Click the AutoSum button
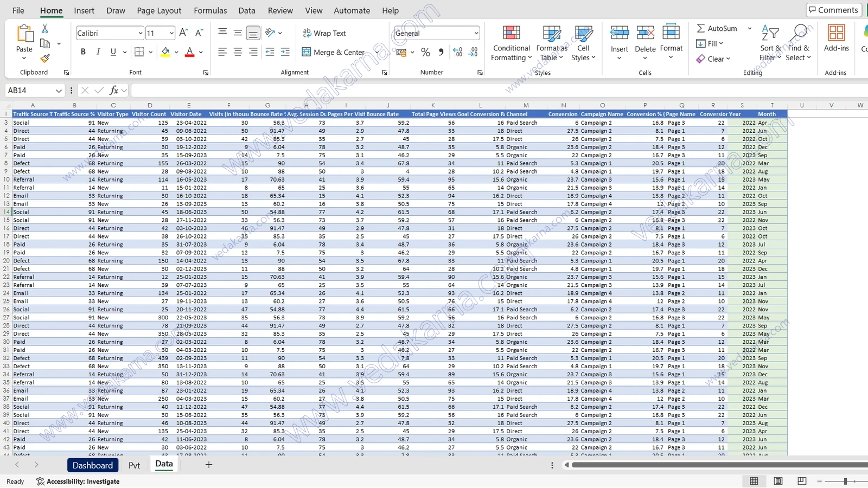The image size is (868, 488). (717, 28)
